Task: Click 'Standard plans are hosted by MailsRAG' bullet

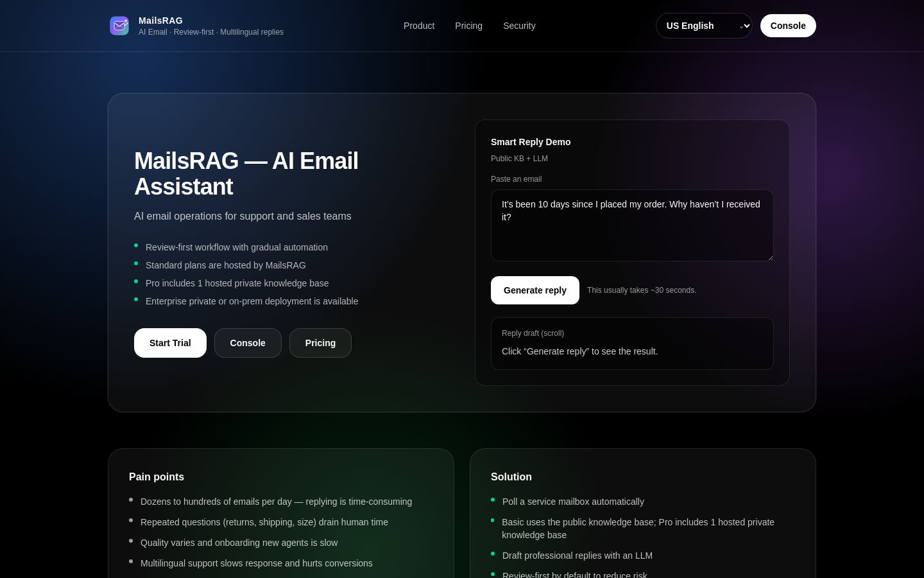Action: pyautogui.click(x=226, y=265)
